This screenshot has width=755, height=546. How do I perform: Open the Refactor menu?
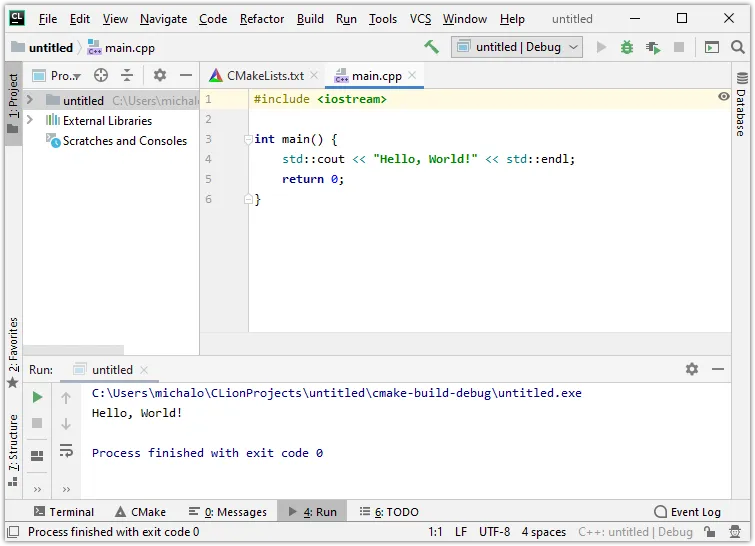pos(262,19)
